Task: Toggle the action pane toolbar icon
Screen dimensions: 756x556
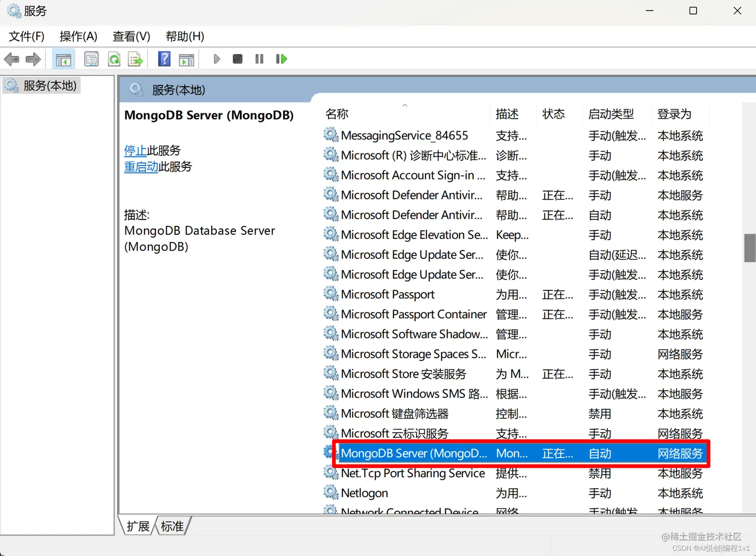Action: (x=186, y=59)
